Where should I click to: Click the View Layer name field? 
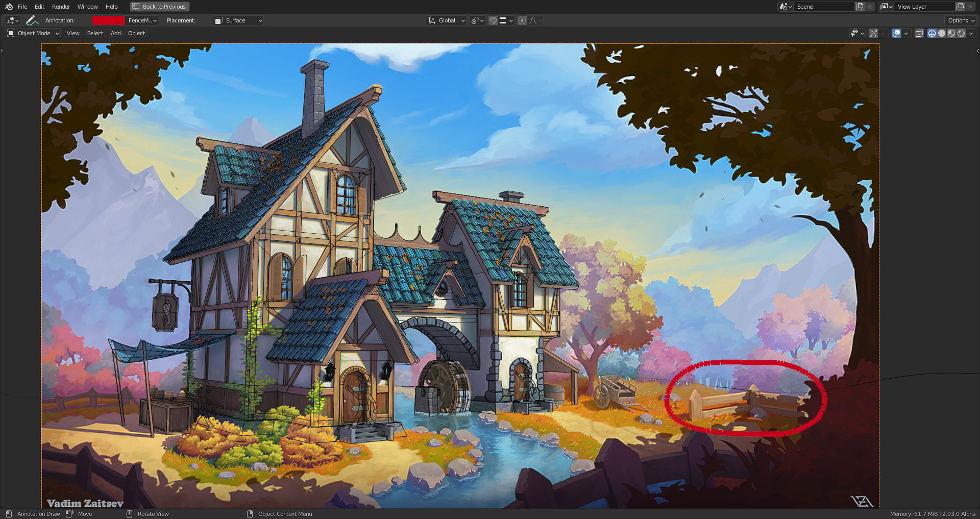coord(924,7)
